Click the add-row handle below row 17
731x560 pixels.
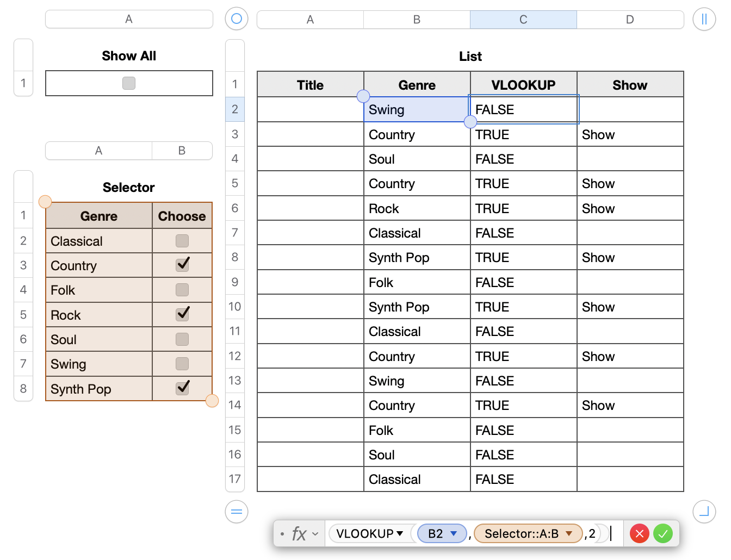click(x=237, y=512)
